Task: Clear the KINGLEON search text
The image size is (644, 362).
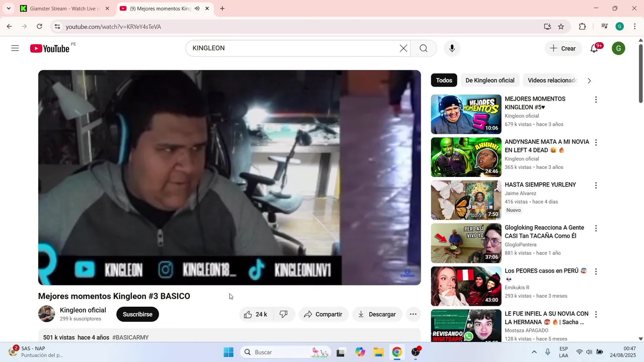Action: [x=404, y=48]
